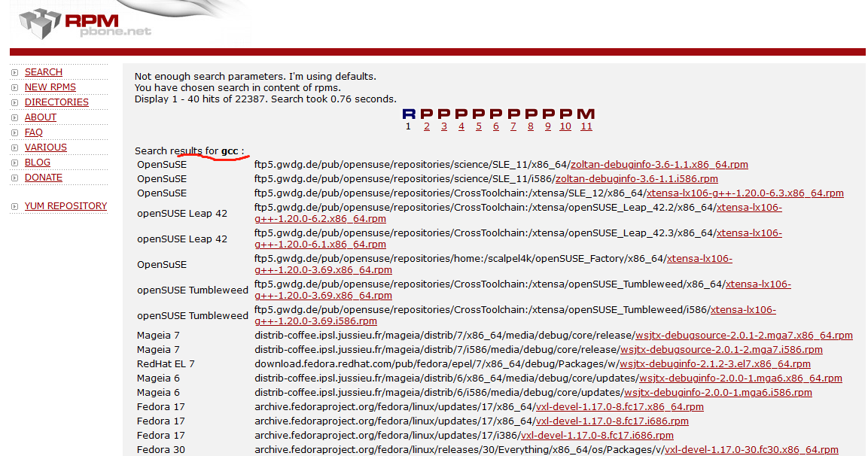Open zoltan-debuginfo-3.6-1.1.x86_64.rpm link
The height and width of the screenshot is (456, 868).
(659, 164)
